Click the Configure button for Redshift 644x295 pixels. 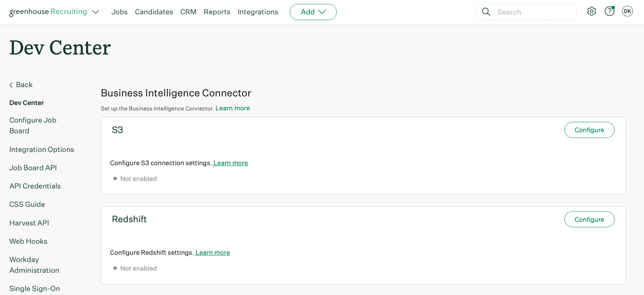[x=589, y=219]
